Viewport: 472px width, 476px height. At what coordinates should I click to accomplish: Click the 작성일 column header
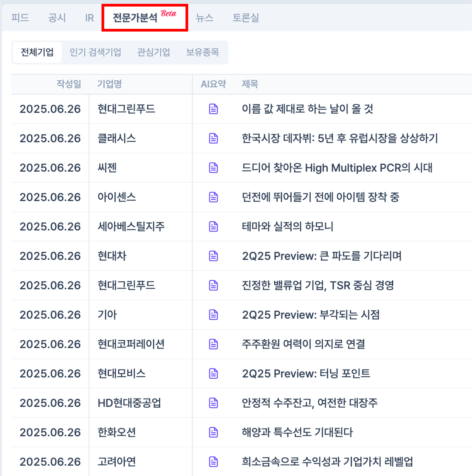click(69, 84)
